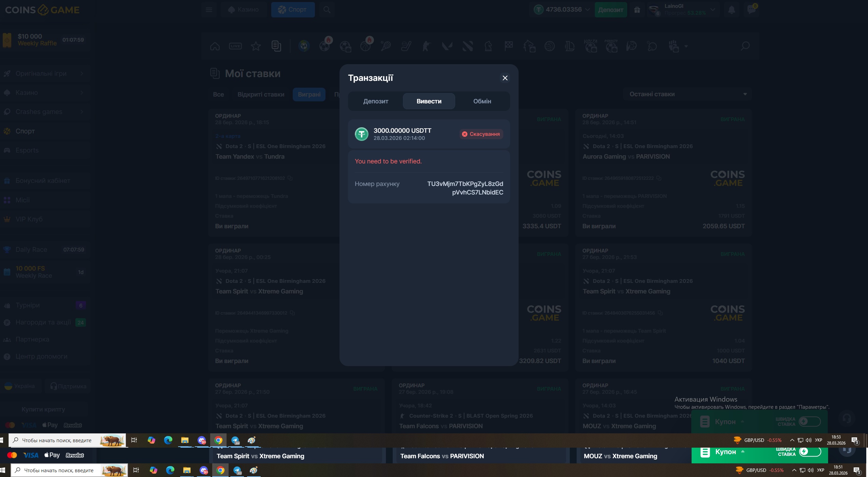Open the notifications bell icon
Image resolution: width=868 pixels, height=477 pixels.
(731, 10)
